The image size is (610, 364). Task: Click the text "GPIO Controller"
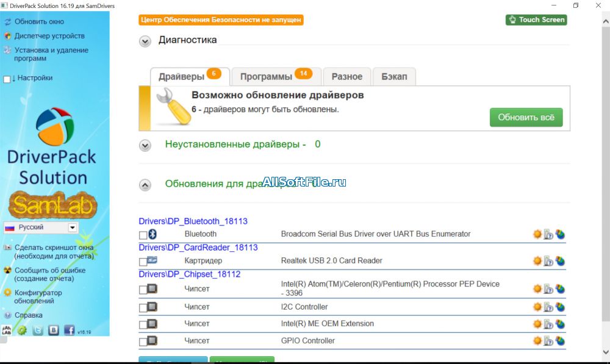(307, 341)
